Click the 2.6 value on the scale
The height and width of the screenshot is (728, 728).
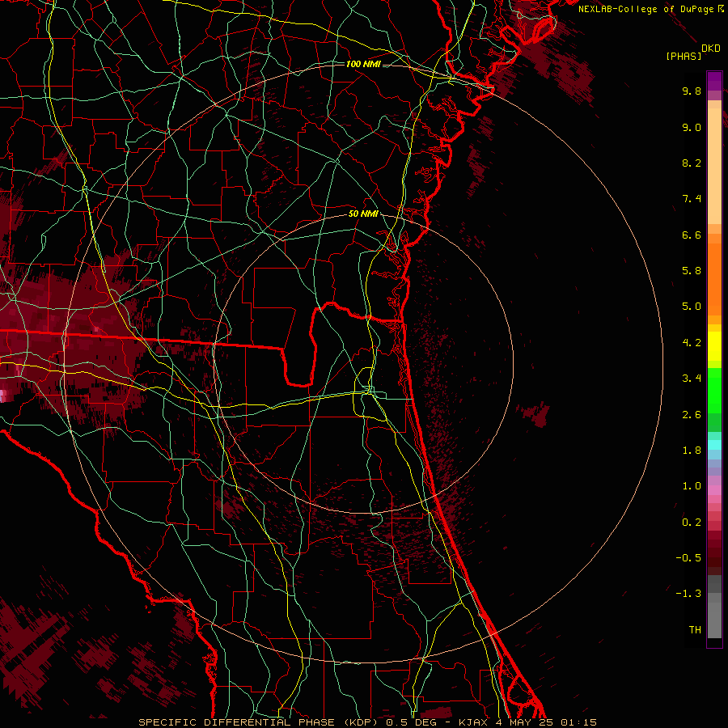click(692, 415)
